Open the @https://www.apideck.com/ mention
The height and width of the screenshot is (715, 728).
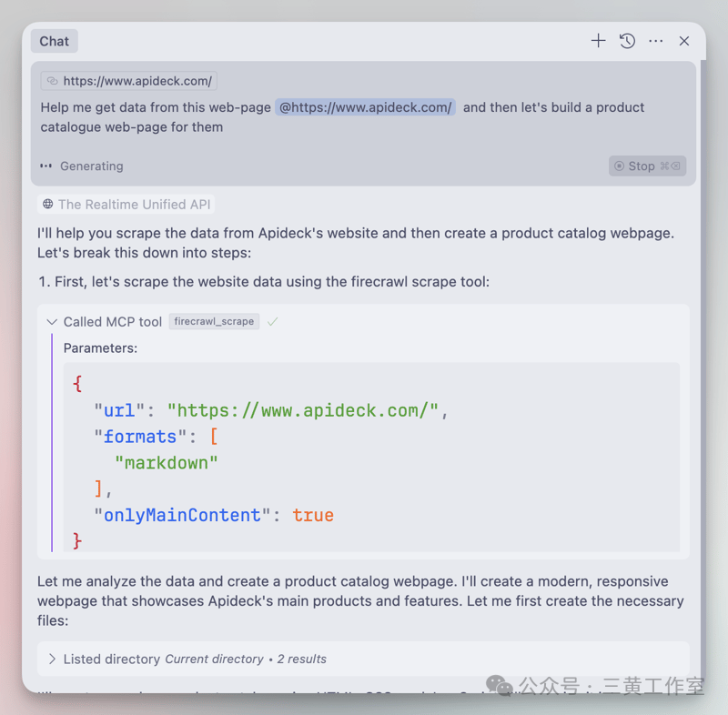click(x=365, y=107)
